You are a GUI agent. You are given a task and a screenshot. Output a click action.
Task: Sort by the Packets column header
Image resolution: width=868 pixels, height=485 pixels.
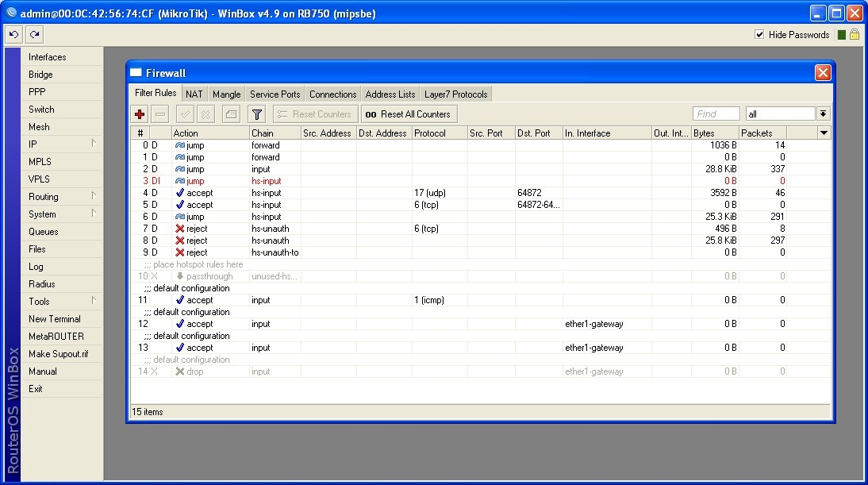tap(762, 133)
